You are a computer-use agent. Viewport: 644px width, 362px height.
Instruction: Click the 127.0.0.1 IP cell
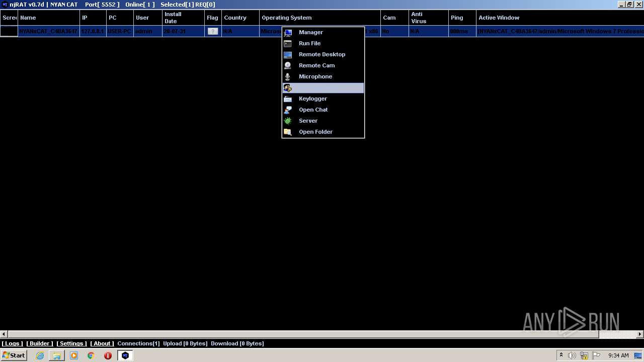(x=93, y=31)
